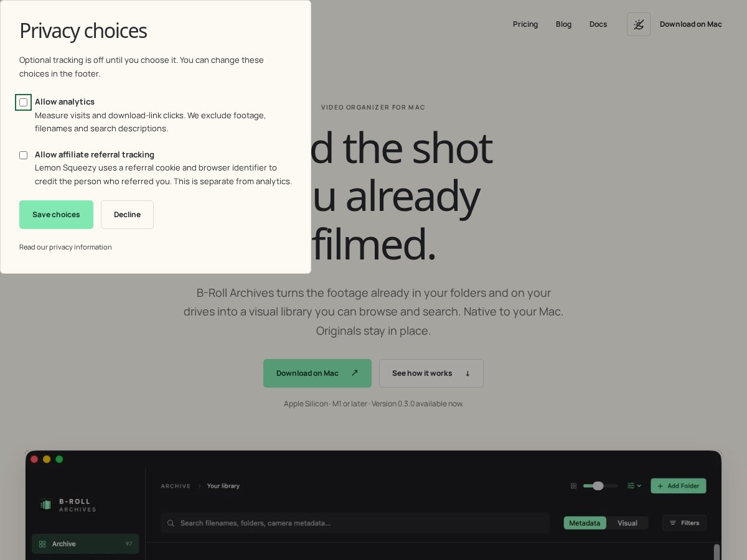Click See how it works
This screenshot has height=560, width=747.
(x=431, y=373)
